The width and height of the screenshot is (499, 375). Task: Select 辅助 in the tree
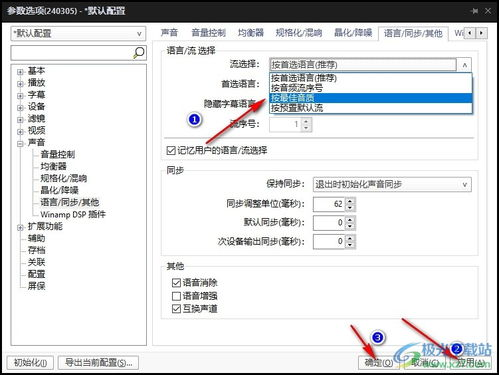(36, 238)
